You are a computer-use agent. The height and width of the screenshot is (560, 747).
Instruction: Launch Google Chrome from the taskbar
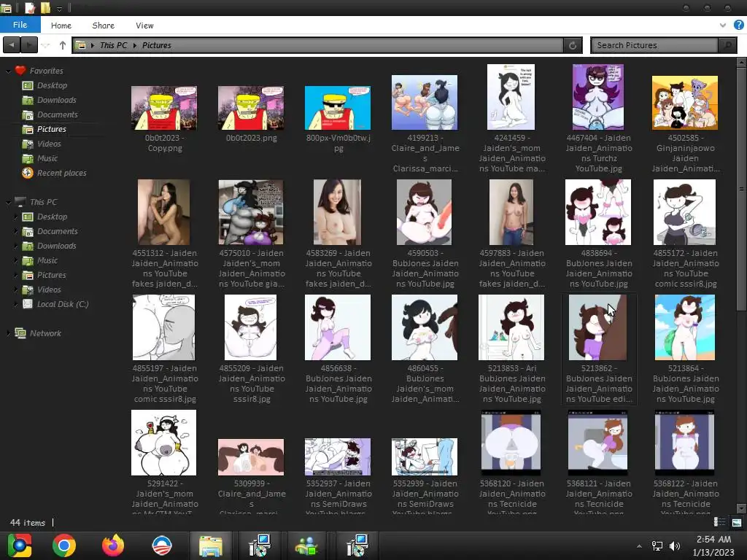tap(64, 545)
